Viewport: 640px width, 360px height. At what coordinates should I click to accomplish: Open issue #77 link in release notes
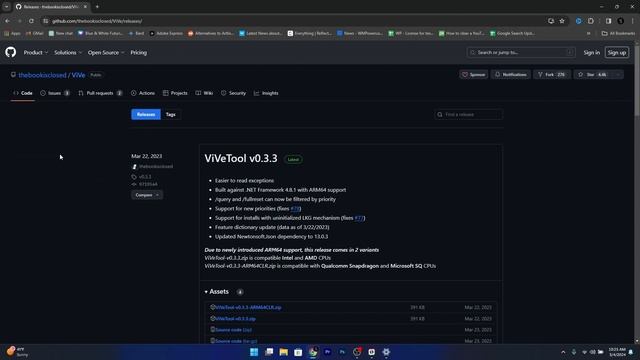(359, 218)
